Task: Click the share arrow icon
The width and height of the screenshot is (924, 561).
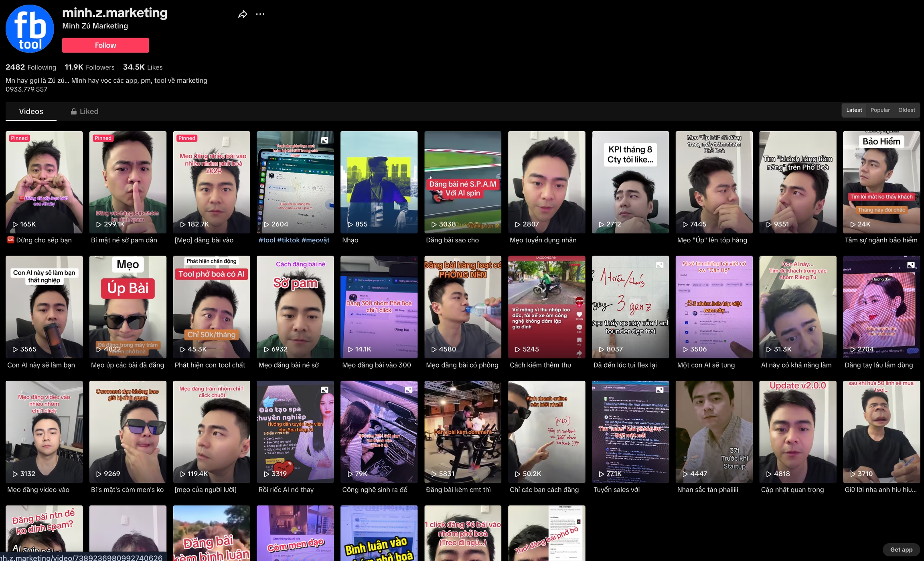Action: coord(242,14)
